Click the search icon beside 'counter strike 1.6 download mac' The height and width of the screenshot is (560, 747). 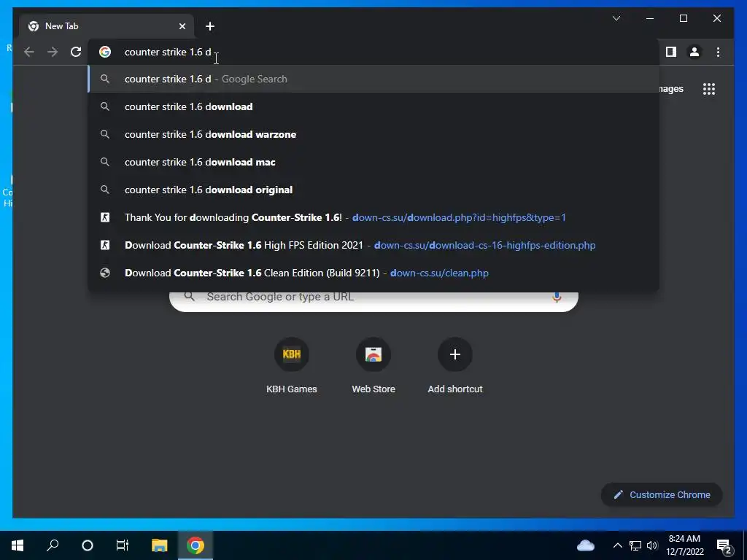pyautogui.click(x=105, y=162)
